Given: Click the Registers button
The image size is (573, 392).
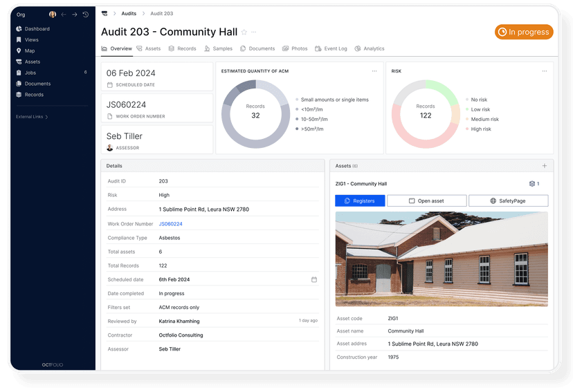Looking at the screenshot, I should tap(360, 200).
